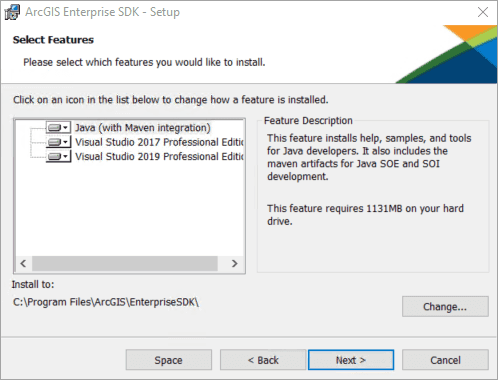Click the feature list's left scroll arrow
The width and height of the screenshot is (498, 380).
(x=23, y=263)
